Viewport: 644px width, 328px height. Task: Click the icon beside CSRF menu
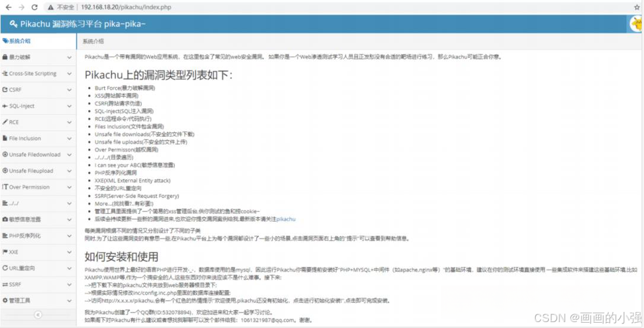coord(5,90)
